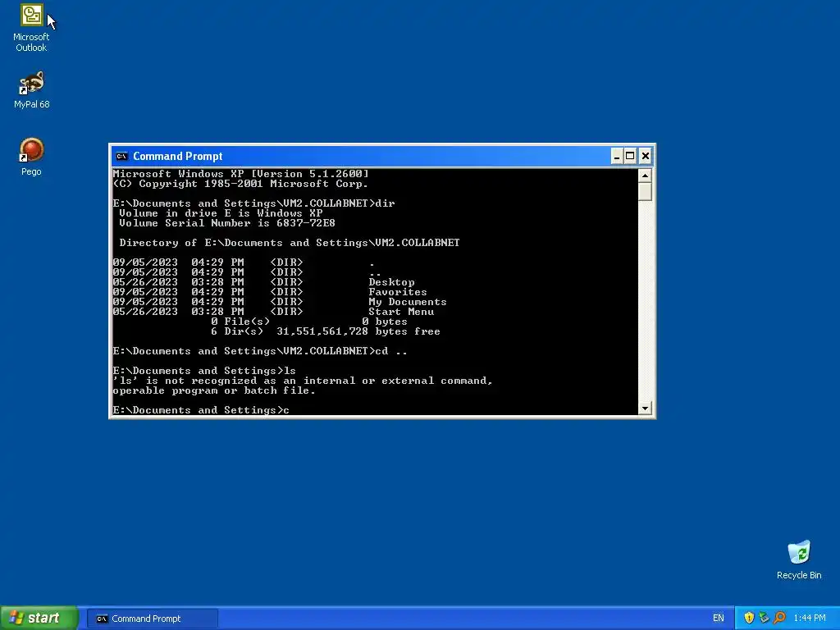Click the security shield tray icon
840x630 pixels.
click(x=749, y=619)
